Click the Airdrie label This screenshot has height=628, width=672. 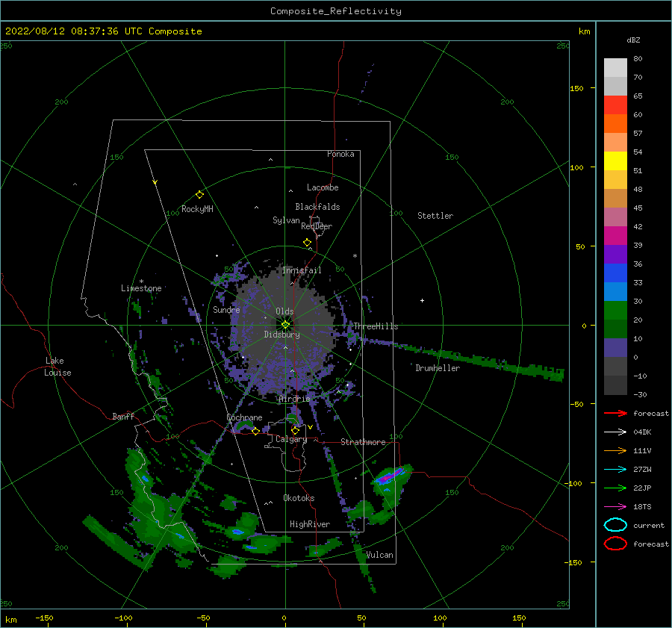pyautogui.click(x=294, y=399)
